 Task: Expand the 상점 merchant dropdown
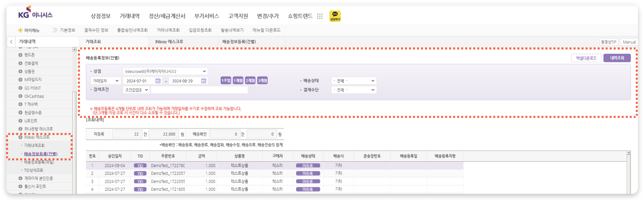165,71
